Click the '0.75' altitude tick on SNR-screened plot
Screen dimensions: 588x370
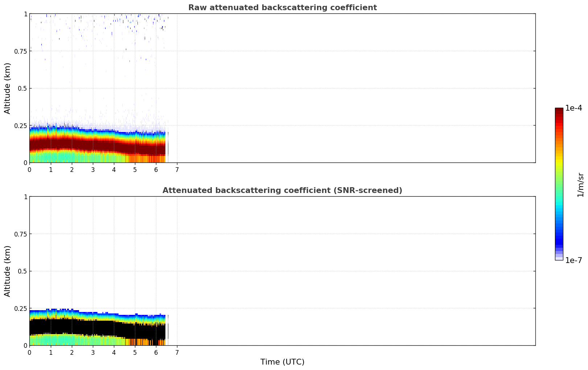coord(20,234)
